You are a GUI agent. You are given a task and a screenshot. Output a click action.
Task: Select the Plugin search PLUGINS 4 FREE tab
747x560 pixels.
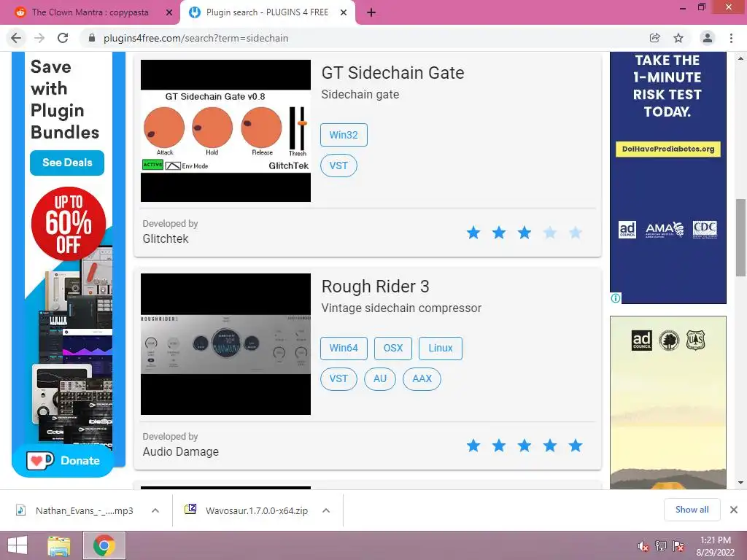coord(267,12)
